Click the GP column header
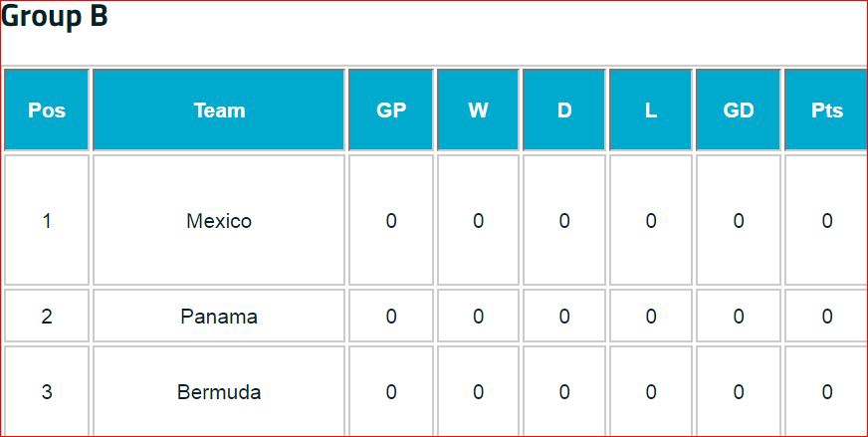Image resolution: width=868 pixels, height=437 pixels. tap(391, 110)
